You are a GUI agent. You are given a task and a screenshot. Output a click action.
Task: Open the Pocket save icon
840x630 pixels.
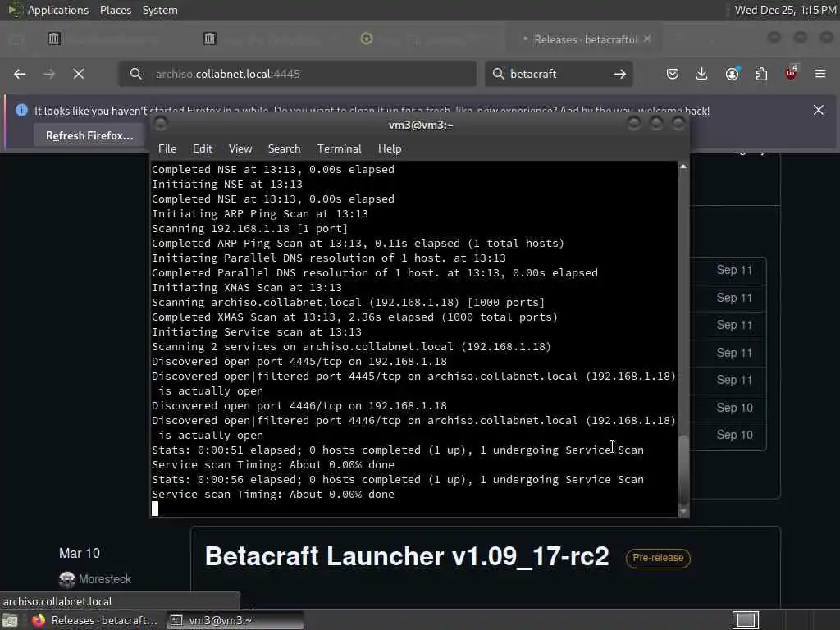point(673,74)
